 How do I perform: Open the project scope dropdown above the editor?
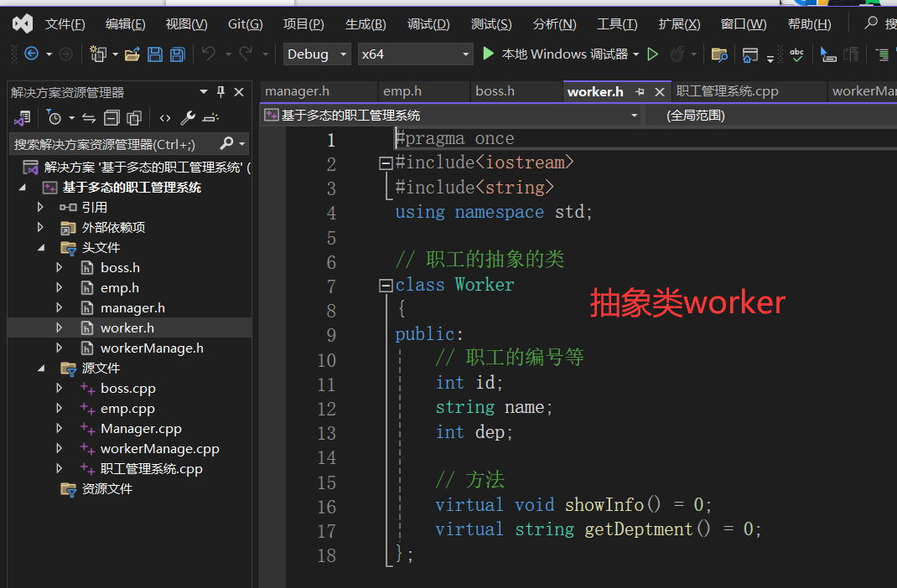tap(451, 116)
